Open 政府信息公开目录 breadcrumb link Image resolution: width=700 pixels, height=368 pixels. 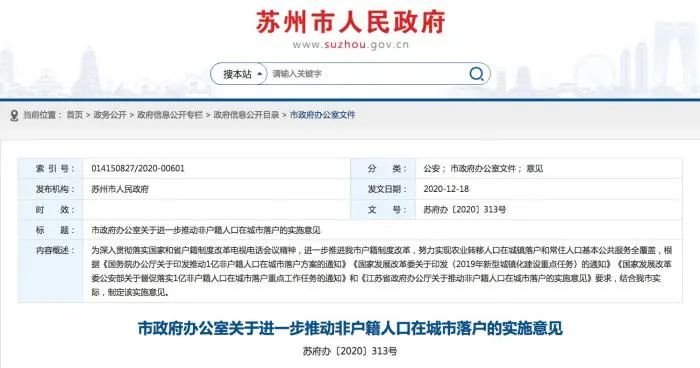[x=246, y=115]
